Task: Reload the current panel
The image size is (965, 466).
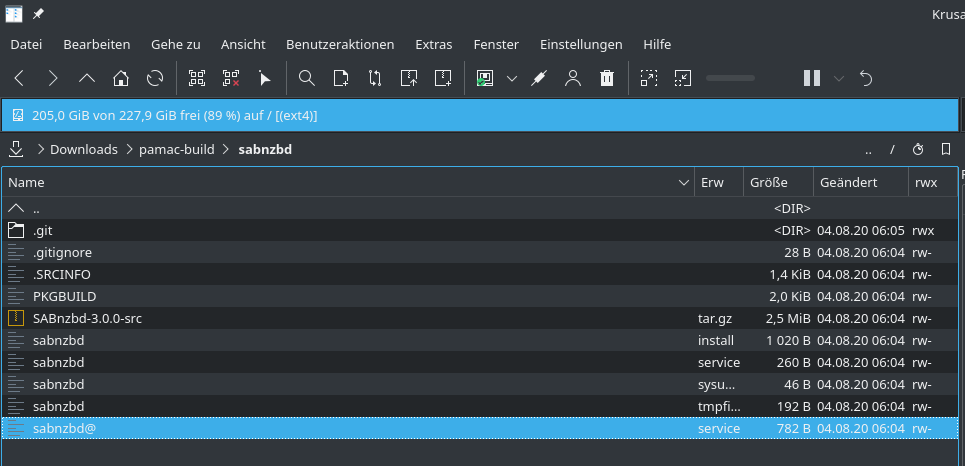Action: 155,78
